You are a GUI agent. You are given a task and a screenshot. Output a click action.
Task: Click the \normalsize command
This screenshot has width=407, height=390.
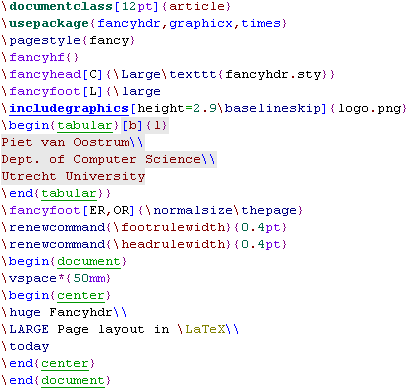point(189,210)
